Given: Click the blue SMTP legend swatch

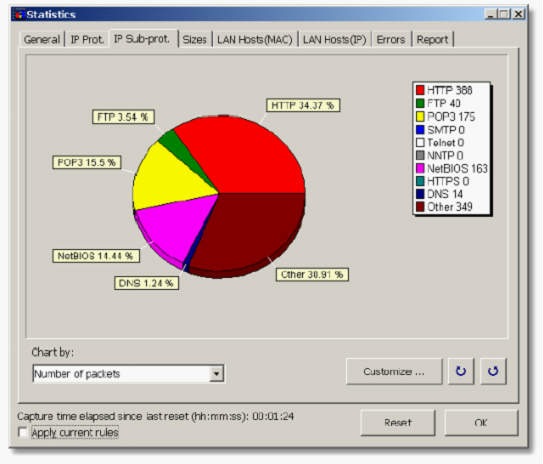Looking at the screenshot, I should click(420, 130).
